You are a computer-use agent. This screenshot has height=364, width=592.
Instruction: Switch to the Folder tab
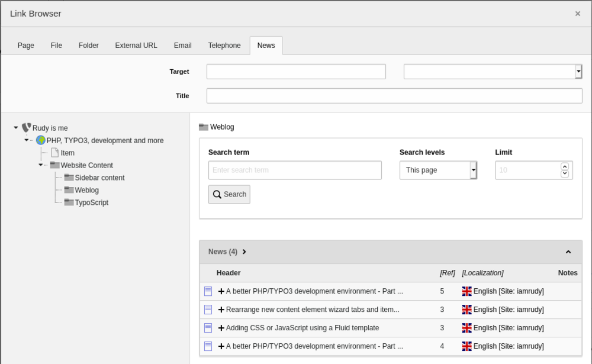tap(89, 46)
